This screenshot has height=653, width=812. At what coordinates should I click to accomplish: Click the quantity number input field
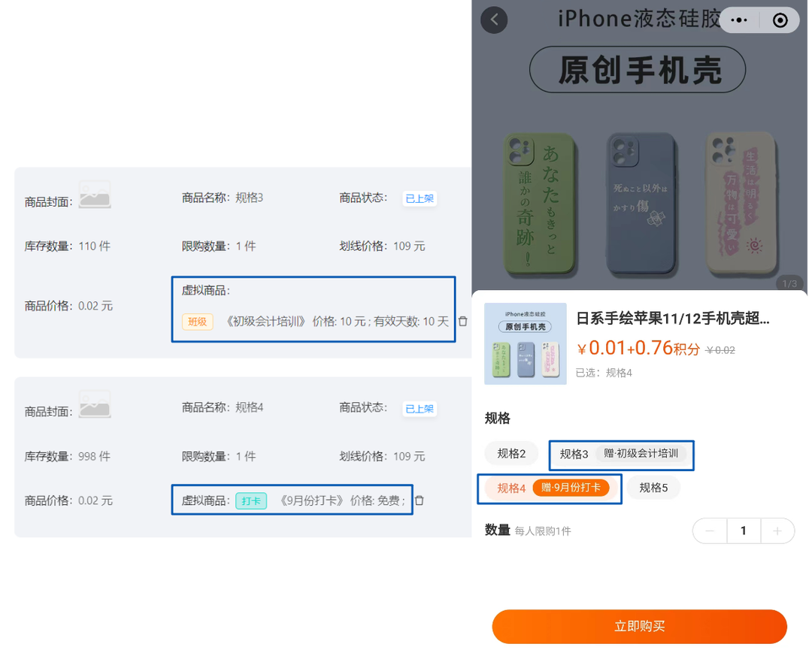point(744,531)
